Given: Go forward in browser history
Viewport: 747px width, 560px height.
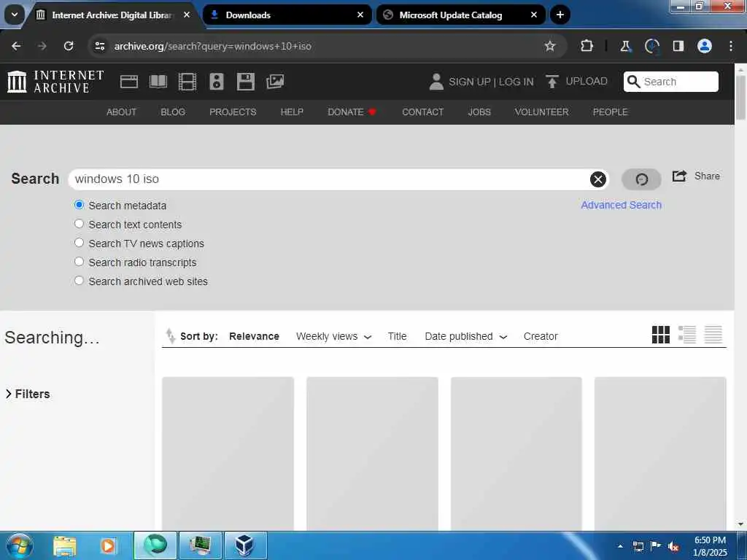Looking at the screenshot, I should (x=42, y=46).
